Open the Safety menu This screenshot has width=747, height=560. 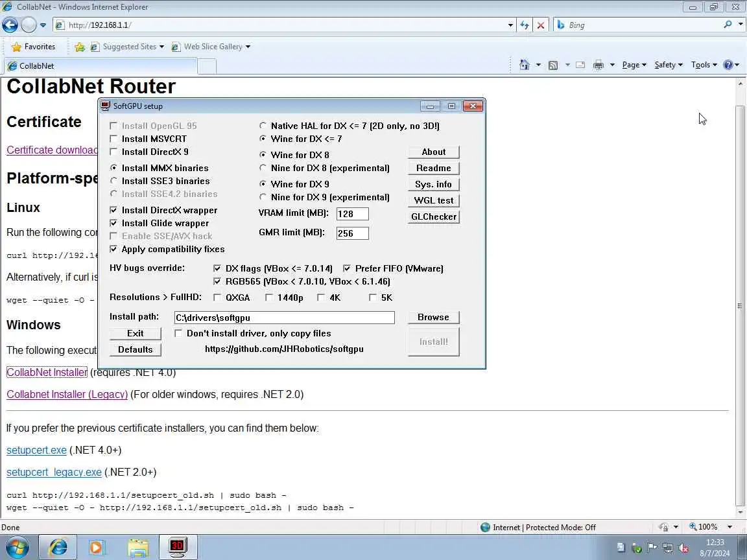pos(669,65)
